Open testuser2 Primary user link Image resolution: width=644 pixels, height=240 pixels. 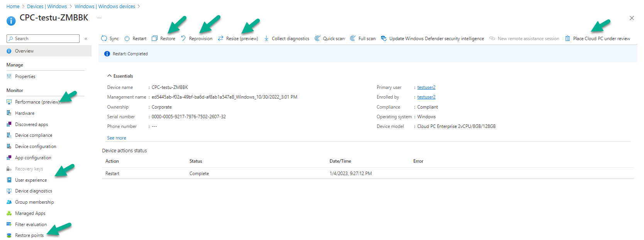pyautogui.click(x=426, y=87)
